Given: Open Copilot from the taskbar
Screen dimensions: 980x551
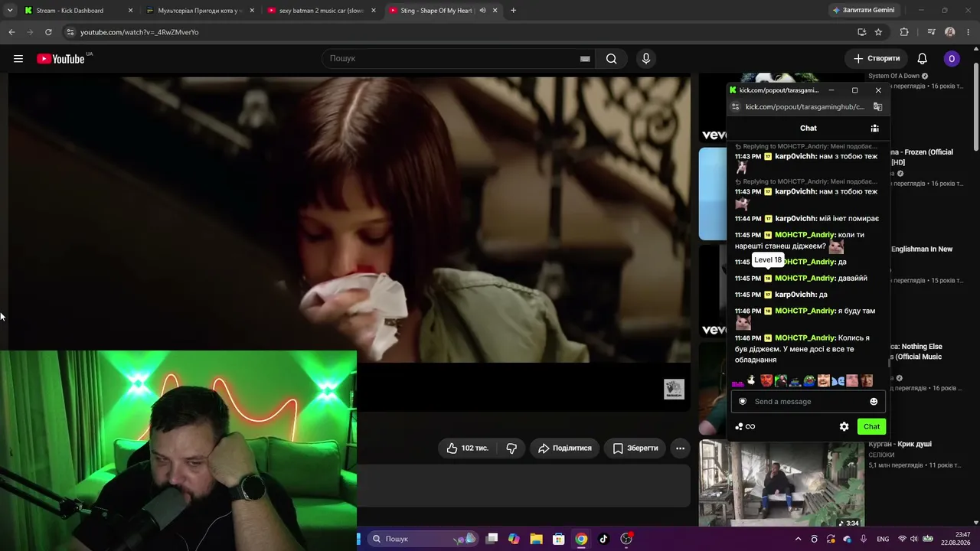Looking at the screenshot, I should (x=514, y=539).
